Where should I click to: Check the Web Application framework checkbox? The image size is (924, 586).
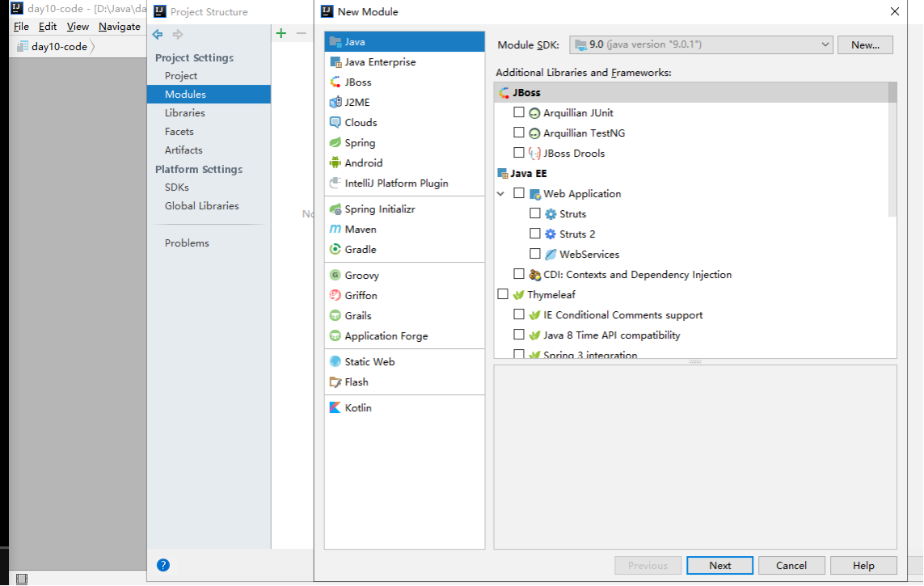coord(519,194)
